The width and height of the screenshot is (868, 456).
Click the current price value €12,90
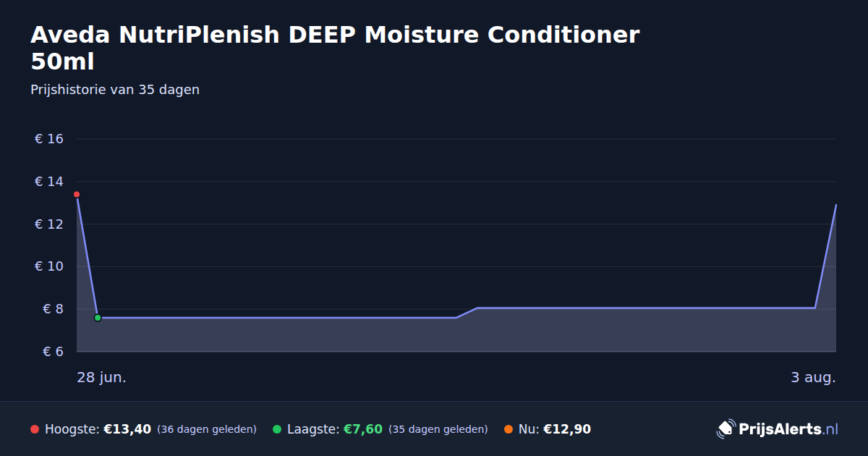tap(567, 429)
